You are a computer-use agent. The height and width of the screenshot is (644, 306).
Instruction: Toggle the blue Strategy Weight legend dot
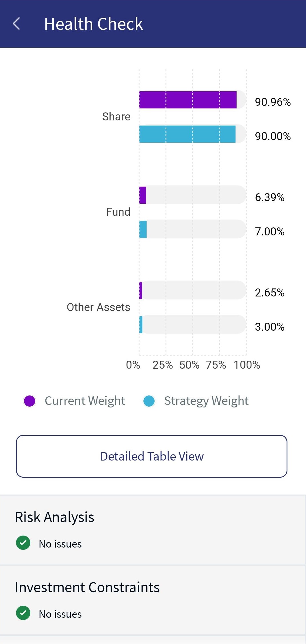[149, 401]
